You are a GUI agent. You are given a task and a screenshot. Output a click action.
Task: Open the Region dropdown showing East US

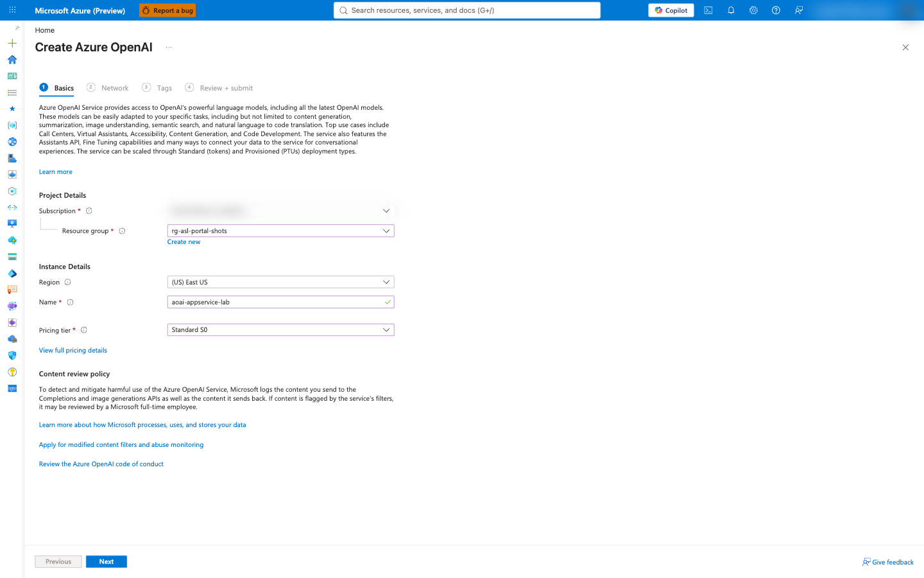tap(280, 282)
